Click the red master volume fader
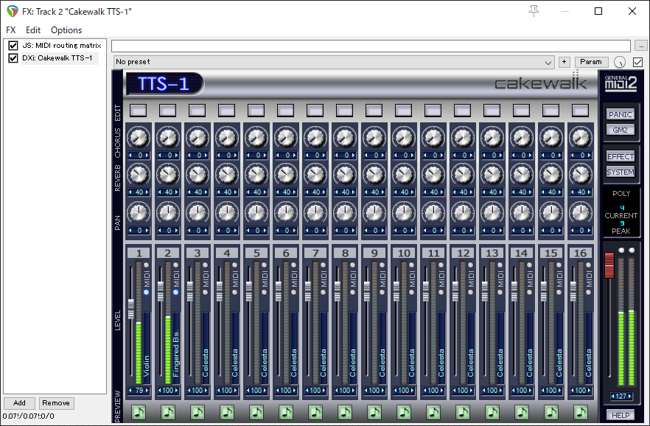Image resolution: width=650 pixels, height=426 pixels. [609, 265]
